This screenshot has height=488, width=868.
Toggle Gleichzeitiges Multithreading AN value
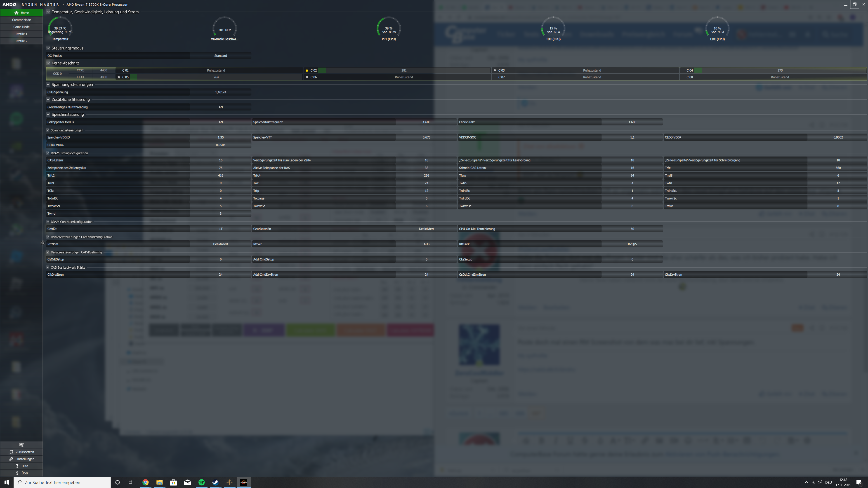(220, 107)
